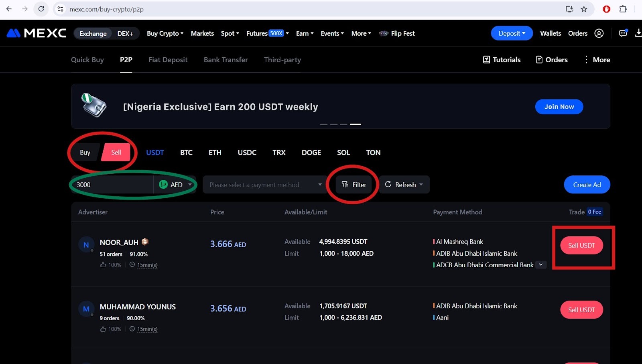
Task: Switch to Buy mode
Action: (85, 153)
